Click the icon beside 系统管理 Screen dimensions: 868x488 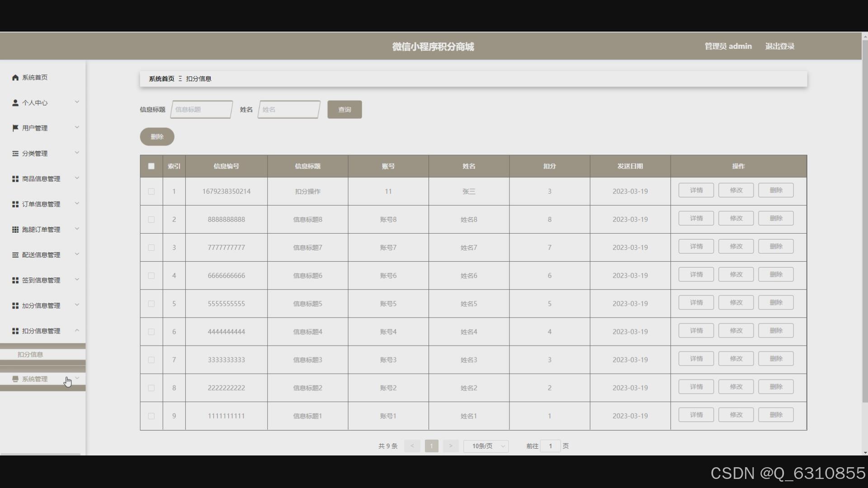point(15,379)
